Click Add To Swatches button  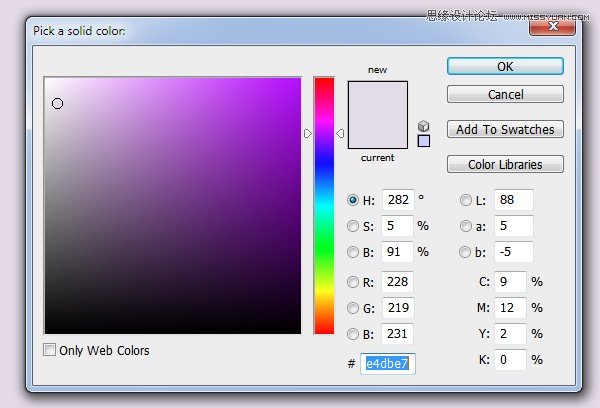tap(505, 129)
